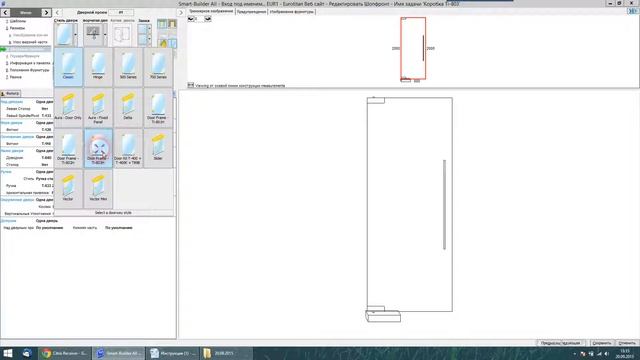The width and height of the screenshot is (640, 360).
Task: Select the Classic door style thumbnail
Action: point(68,67)
